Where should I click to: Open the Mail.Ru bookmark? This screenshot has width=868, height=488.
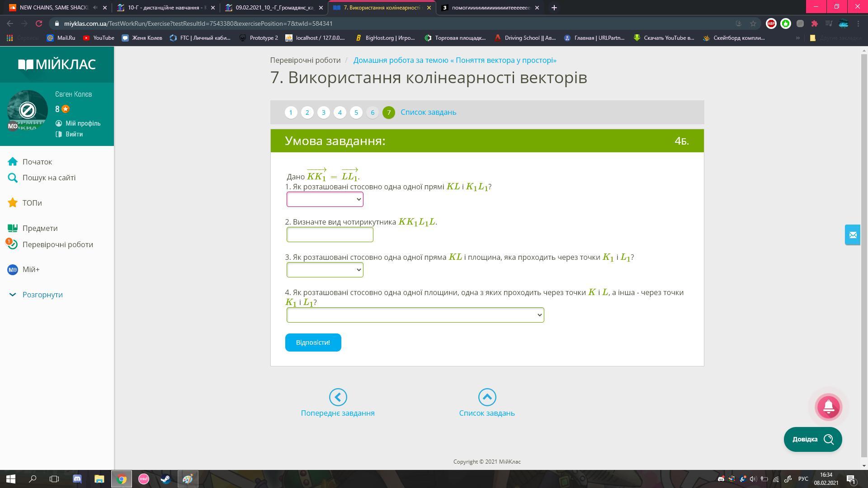[x=61, y=38]
